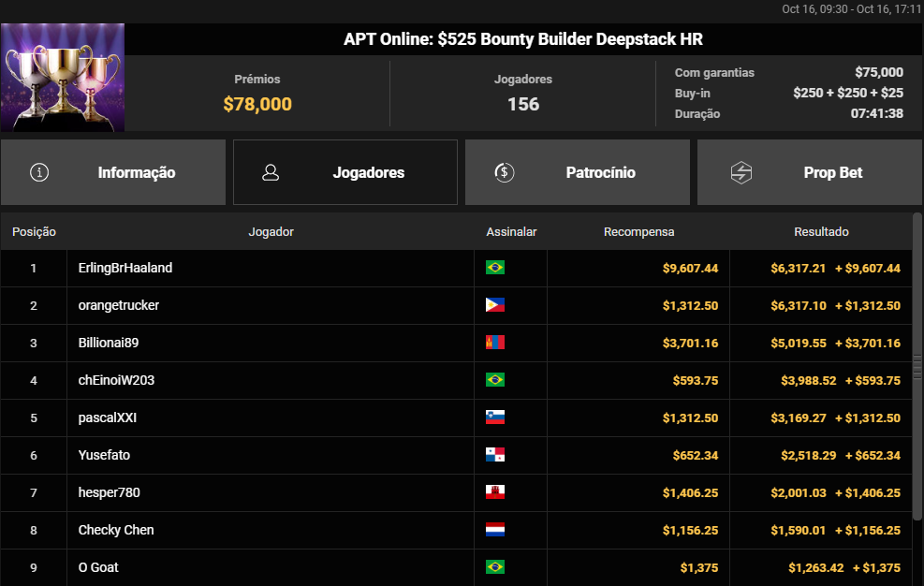The image size is (924, 586).
Task: Click Brazil flag for ErlingBrHaaland
Action: pos(495,268)
